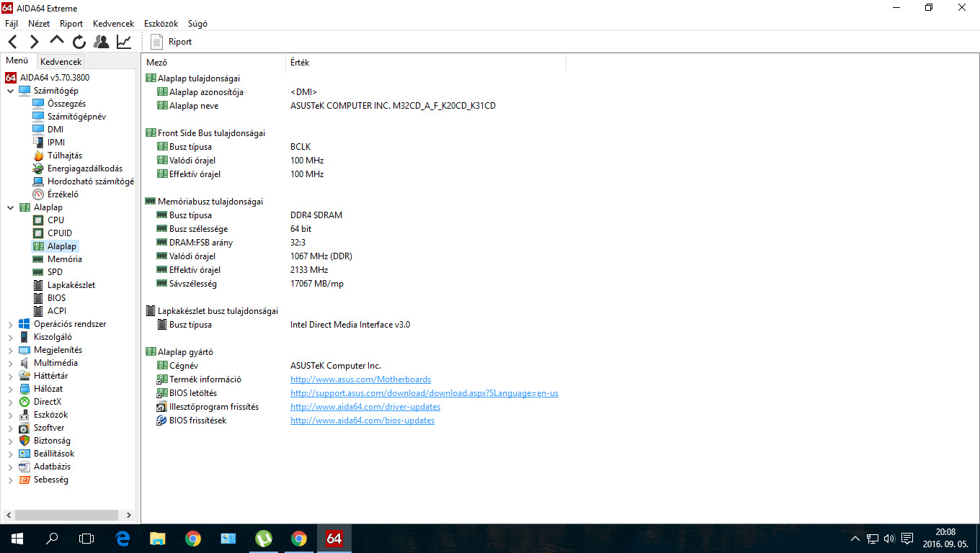The image size is (980, 553).
Task: Click the sidebar horizontal scrollbar thumb
Action: pos(66,516)
